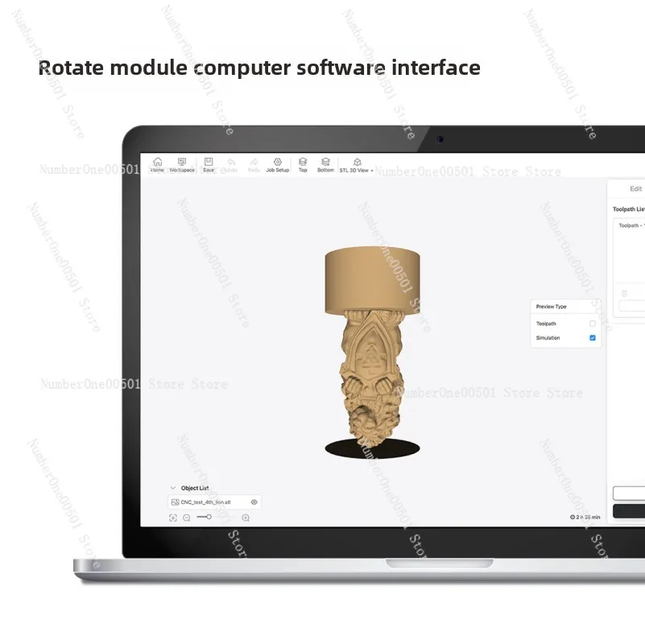Open Job Setup settings
The width and height of the screenshot is (645, 644).
(278, 164)
